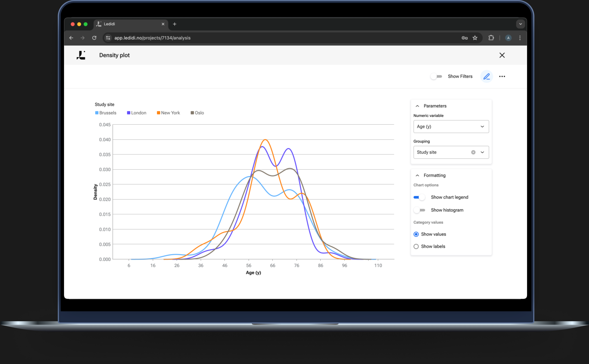The height and width of the screenshot is (364, 589).
Task: Open the user profile avatar icon
Action: click(508, 38)
